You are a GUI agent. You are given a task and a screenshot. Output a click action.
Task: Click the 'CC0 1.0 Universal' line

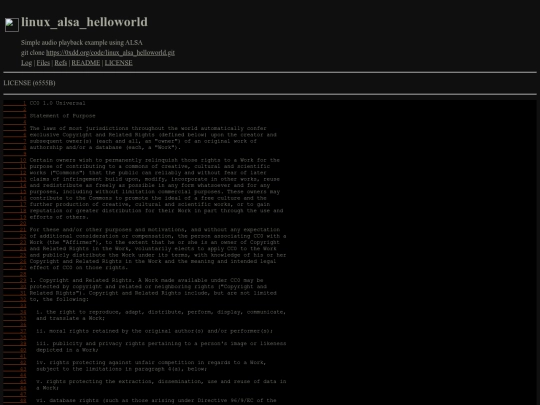(58, 103)
